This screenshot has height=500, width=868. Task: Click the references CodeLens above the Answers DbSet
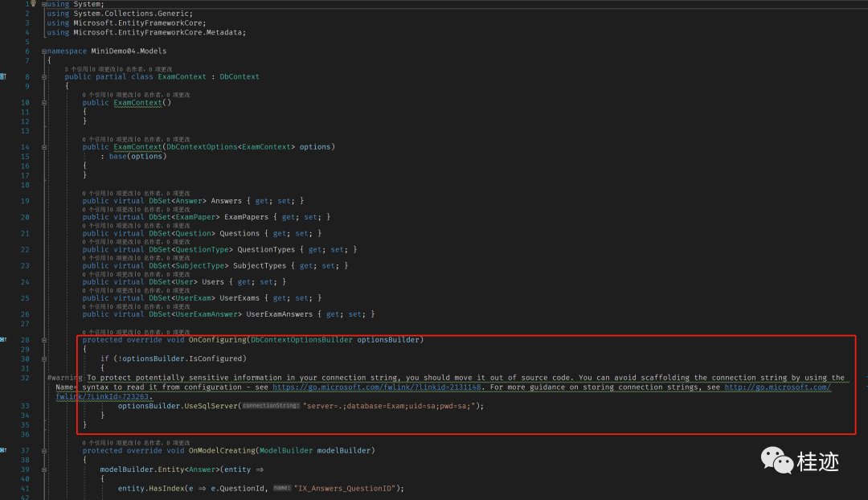pos(94,193)
